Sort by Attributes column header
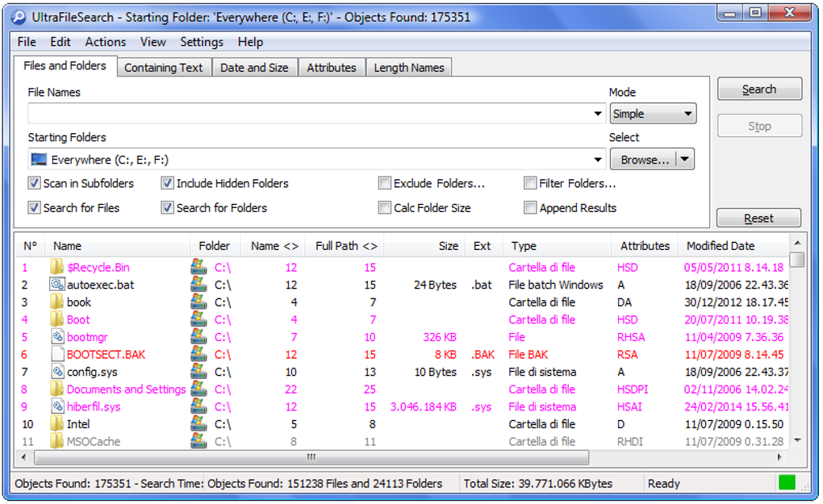 pos(645,245)
